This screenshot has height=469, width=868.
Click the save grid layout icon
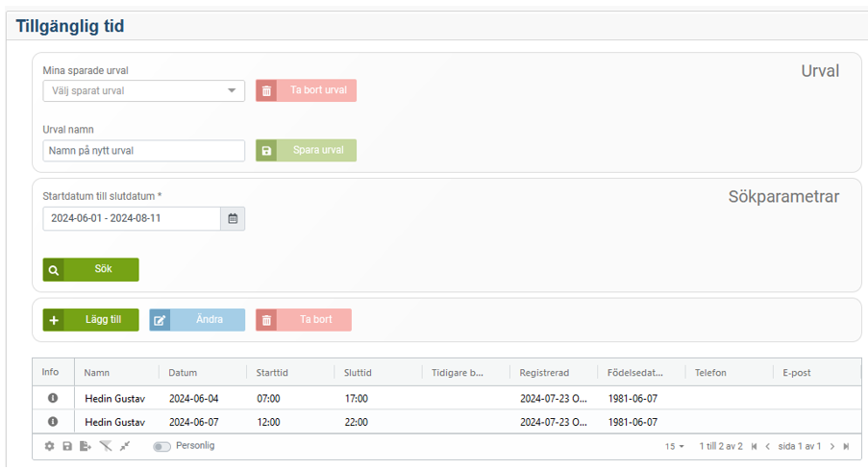(67, 447)
